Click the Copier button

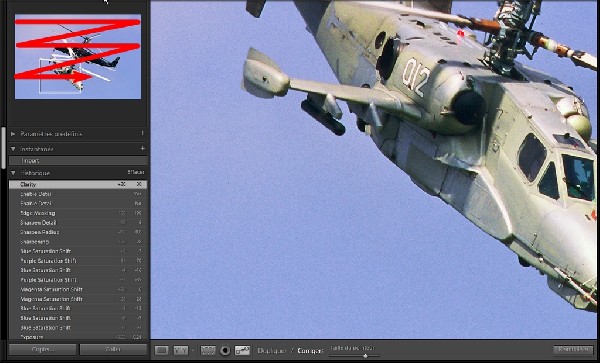(x=42, y=349)
